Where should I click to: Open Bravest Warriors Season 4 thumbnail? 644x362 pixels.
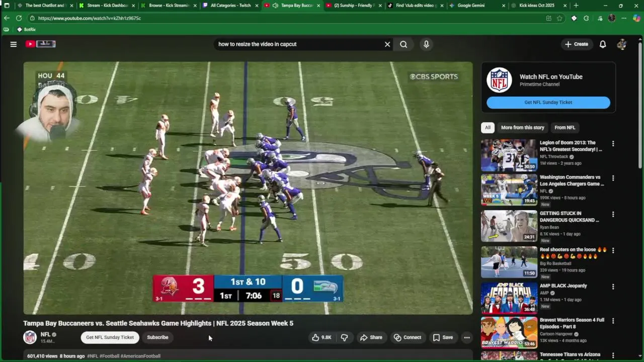pyautogui.click(x=509, y=333)
